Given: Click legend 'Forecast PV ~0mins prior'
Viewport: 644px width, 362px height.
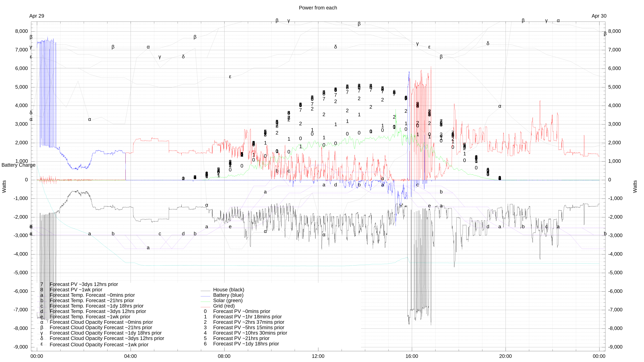Looking at the screenshot, I should click(242, 312).
